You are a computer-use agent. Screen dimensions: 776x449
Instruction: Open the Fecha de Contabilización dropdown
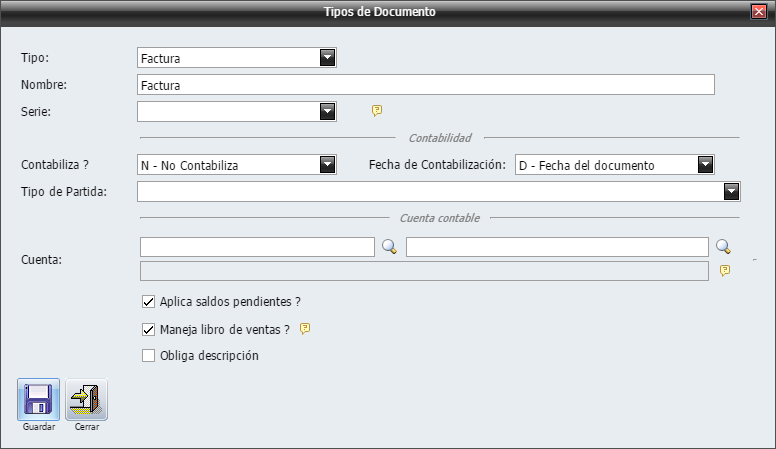click(x=705, y=164)
